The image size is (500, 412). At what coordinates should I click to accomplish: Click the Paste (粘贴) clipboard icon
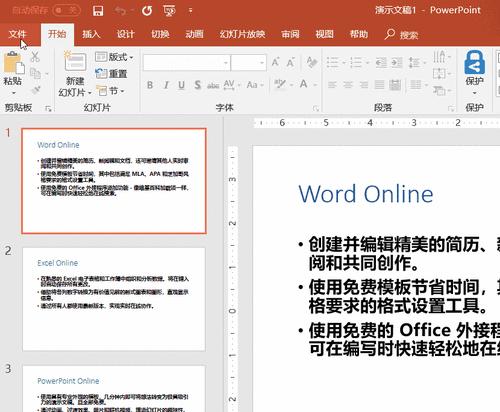pyautogui.click(x=13, y=63)
